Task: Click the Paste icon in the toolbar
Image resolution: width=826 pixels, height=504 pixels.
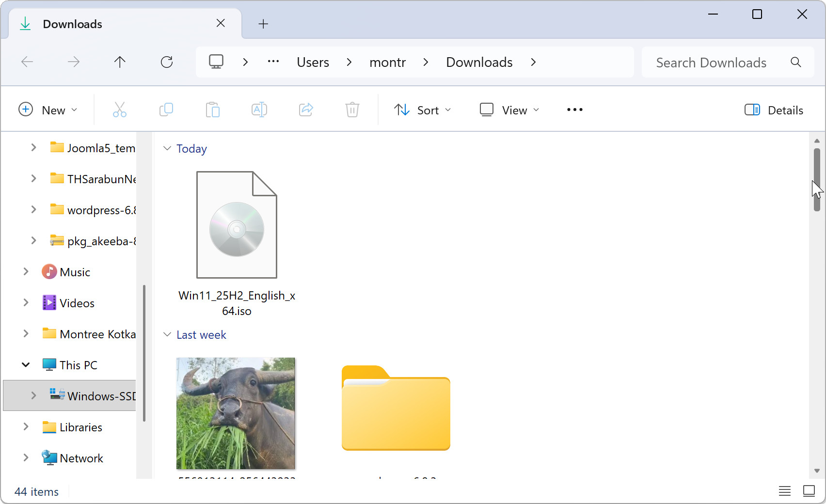Action: [x=213, y=110]
